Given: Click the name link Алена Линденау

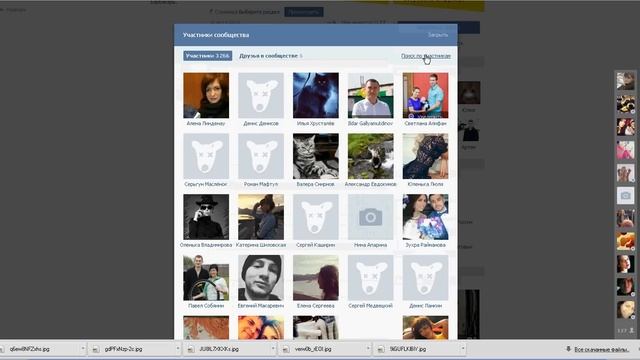Looking at the screenshot, I should (206, 123).
